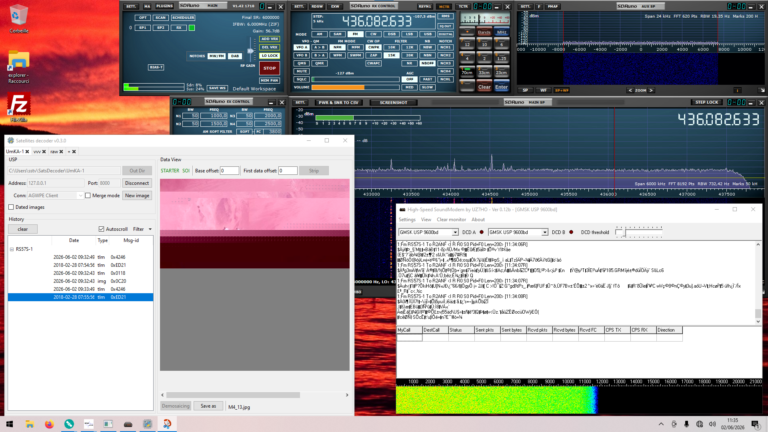Close the raw tab with its X icon
The height and width of the screenshot is (432, 768).
61,152
